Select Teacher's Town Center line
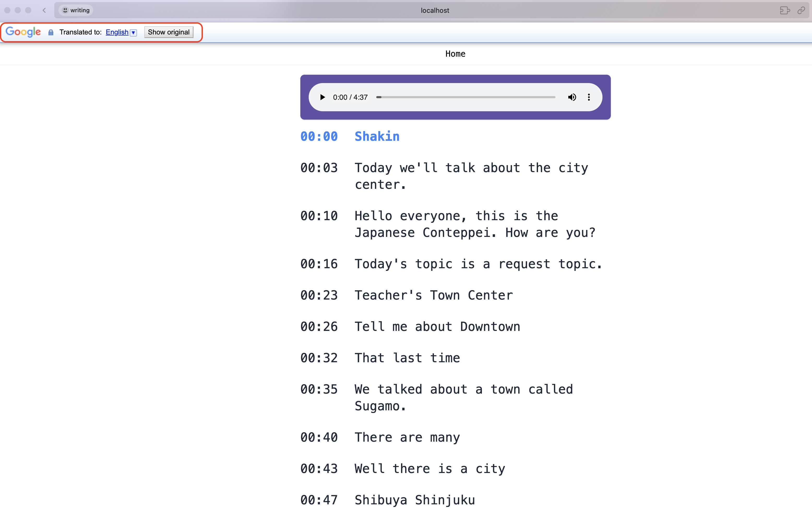This screenshot has height=514, width=812. 434,295
